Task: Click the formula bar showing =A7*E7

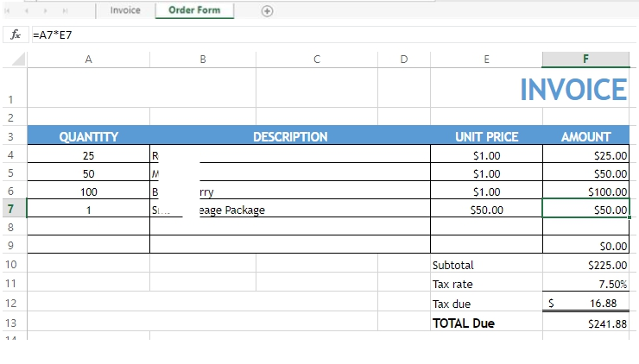Action: click(x=334, y=35)
